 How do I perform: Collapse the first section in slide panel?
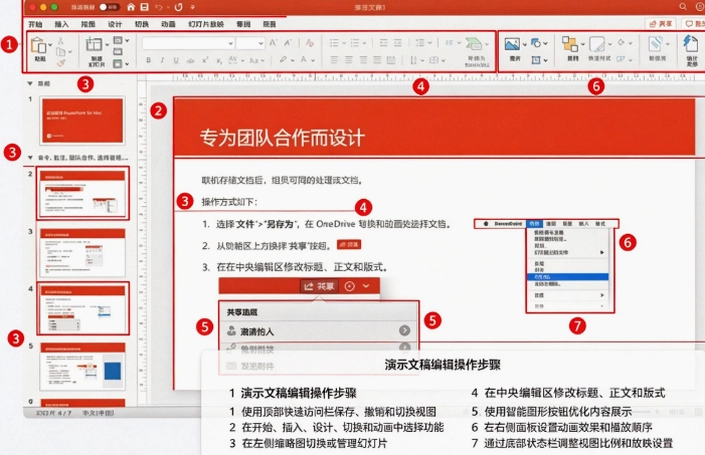pyautogui.click(x=30, y=83)
